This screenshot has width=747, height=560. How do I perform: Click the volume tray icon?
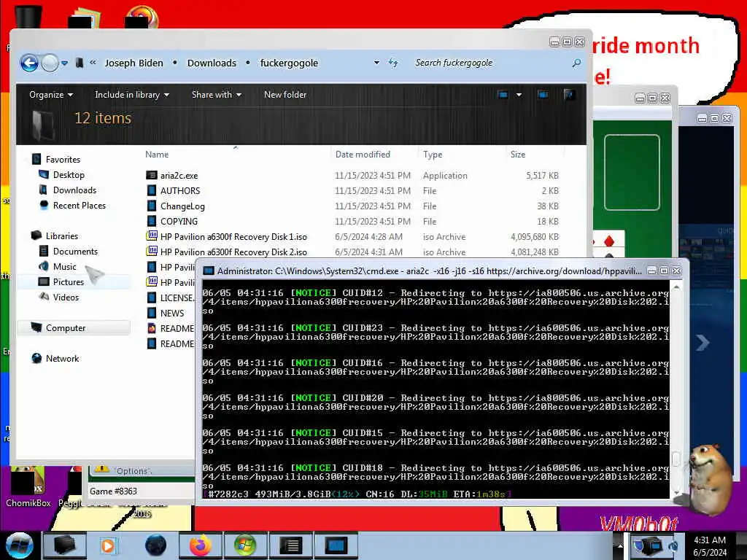673,545
